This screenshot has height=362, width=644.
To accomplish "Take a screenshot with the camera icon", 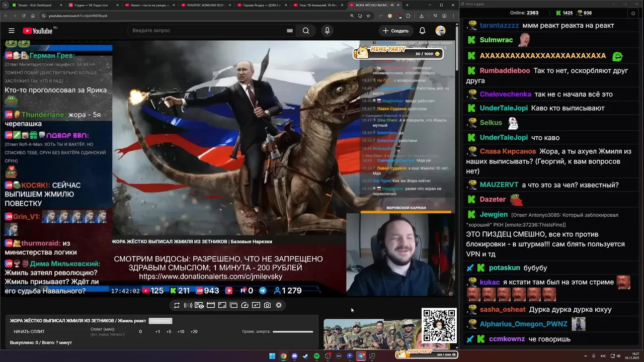I will click(x=267, y=305).
